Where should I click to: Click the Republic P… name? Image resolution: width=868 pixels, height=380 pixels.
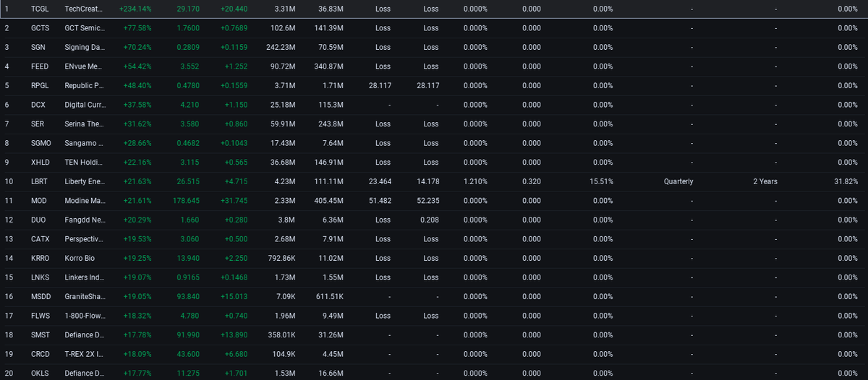tap(84, 85)
